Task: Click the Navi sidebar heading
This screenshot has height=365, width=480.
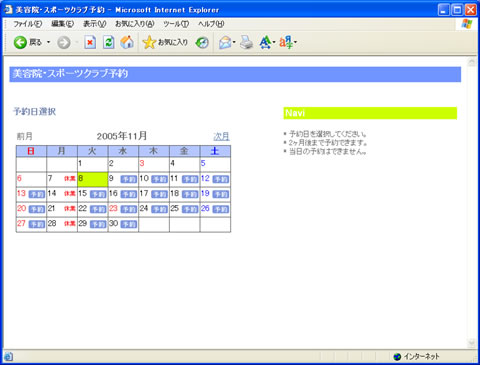Action: pos(370,113)
